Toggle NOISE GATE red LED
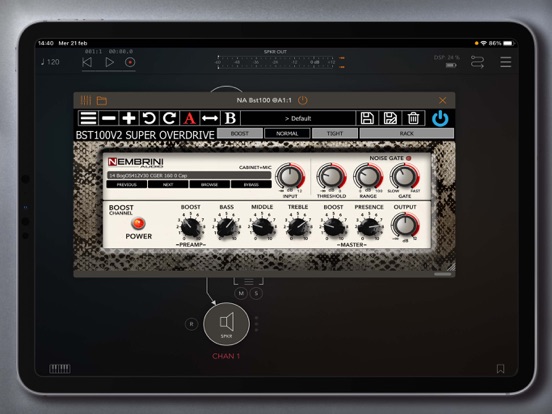The height and width of the screenshot is (414, 552). tap(409, 158)
